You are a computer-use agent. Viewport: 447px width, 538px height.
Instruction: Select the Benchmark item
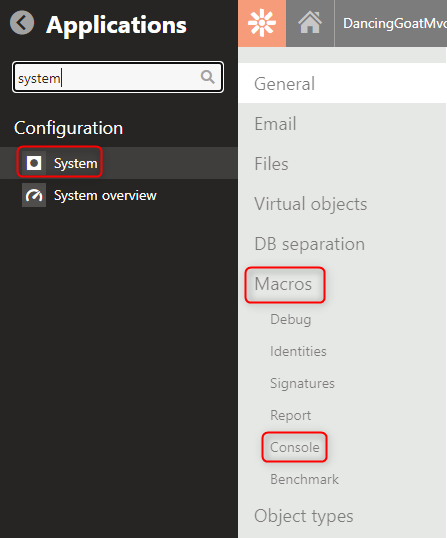[305, 479]
